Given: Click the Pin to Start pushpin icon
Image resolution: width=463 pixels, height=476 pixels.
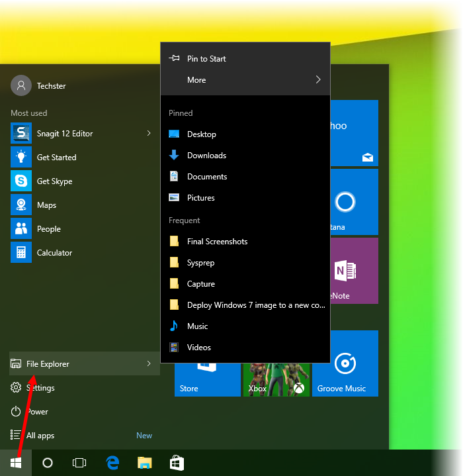Looking at the screenshot, I should point(175,58).
